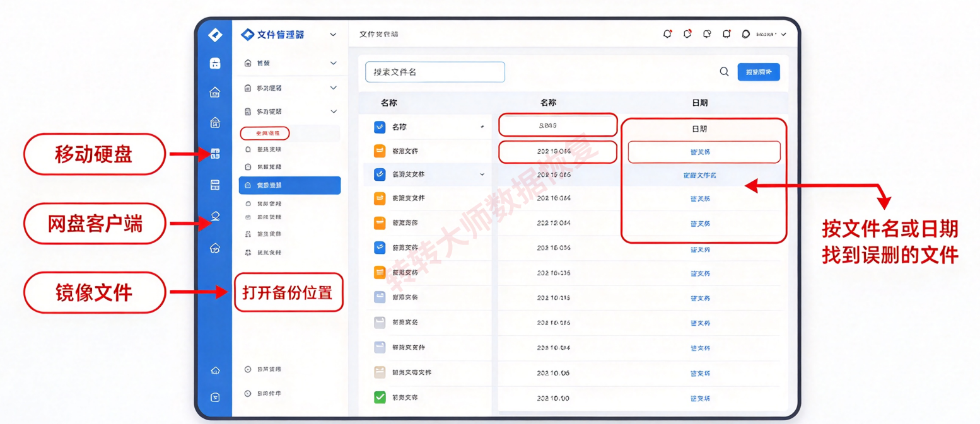Expand the 文件管理器 header chevron
The width and height of the screenshot is (980, 424).
pos(333,35)
